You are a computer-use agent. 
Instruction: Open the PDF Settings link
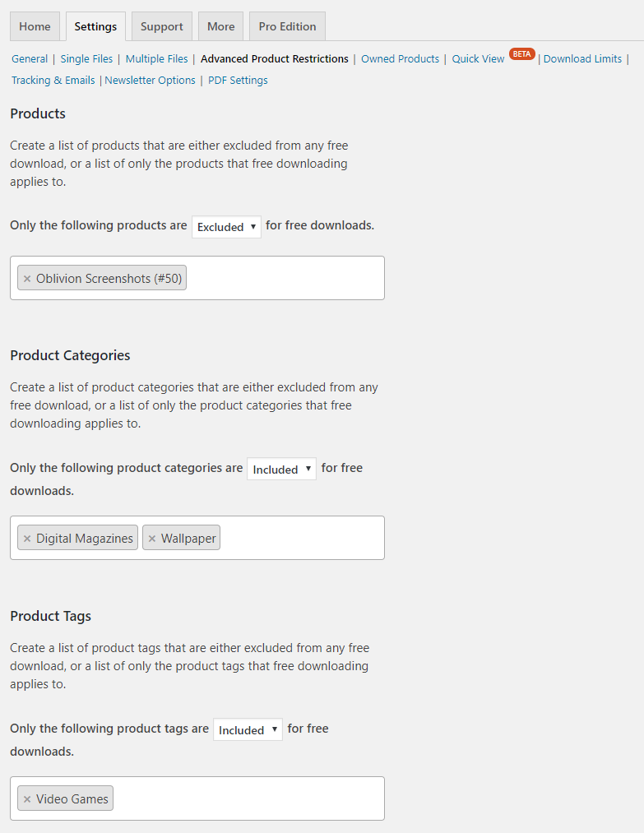coord(238,81)
